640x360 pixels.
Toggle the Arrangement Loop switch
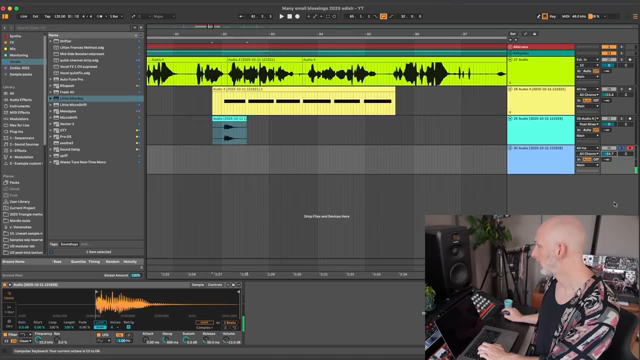(x=383, y=16)
